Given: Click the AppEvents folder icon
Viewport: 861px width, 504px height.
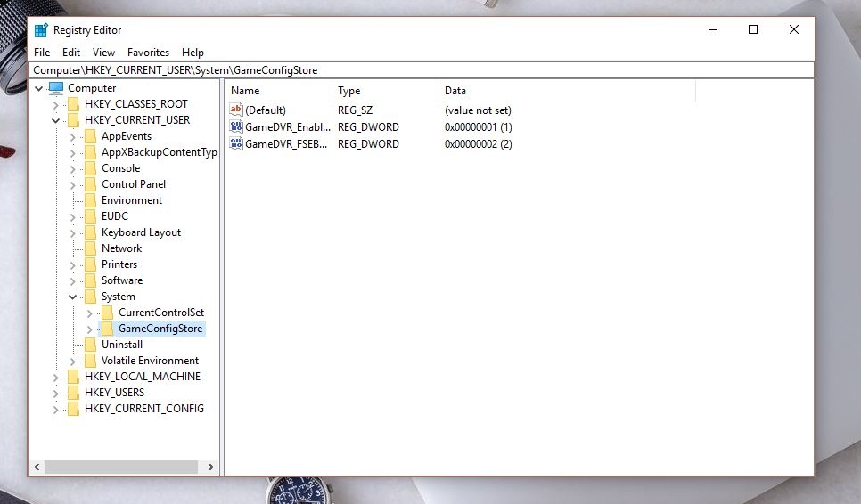Looking at the screenshot, I should (90, 136).
